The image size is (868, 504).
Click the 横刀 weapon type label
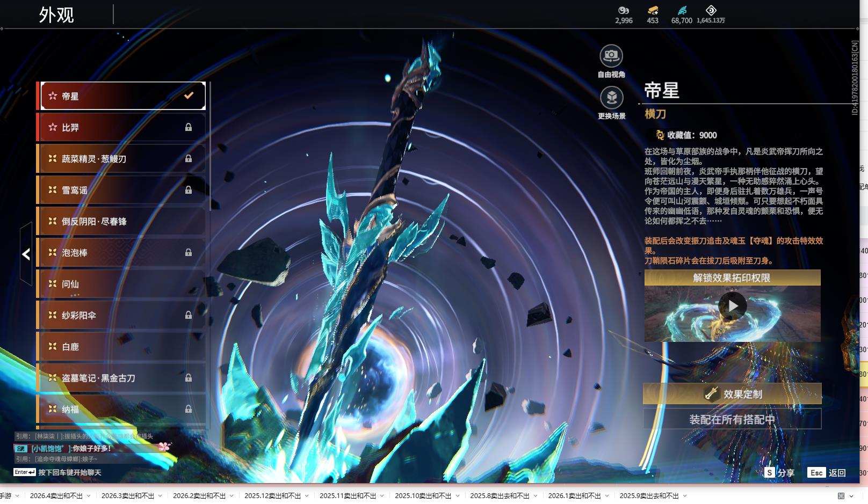(x=655, y=114)
